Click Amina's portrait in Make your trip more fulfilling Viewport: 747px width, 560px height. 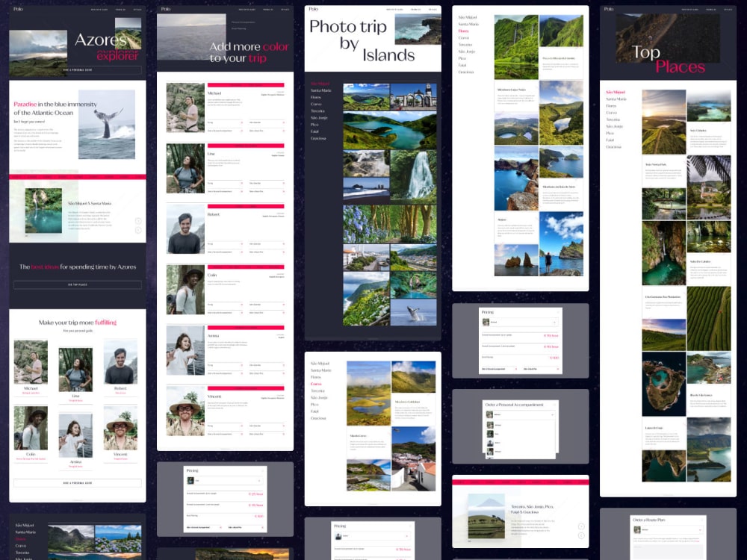pyautogui.click(x=75, y=436)
